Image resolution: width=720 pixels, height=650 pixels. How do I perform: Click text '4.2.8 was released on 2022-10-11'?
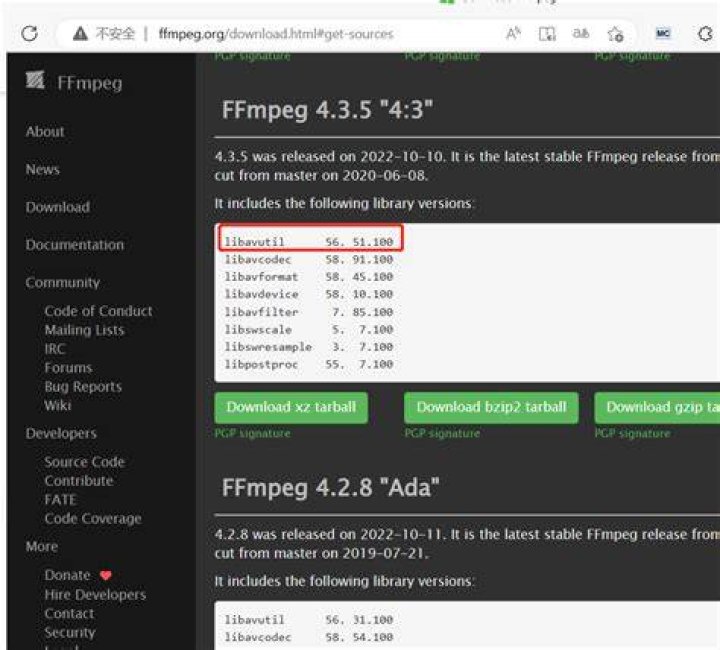(x=330, y=534)
